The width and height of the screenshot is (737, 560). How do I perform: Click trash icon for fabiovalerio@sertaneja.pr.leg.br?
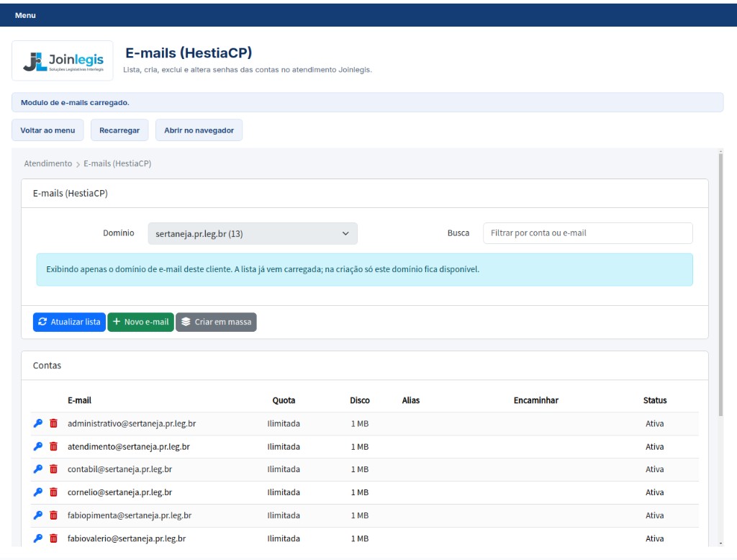point(53,538)
